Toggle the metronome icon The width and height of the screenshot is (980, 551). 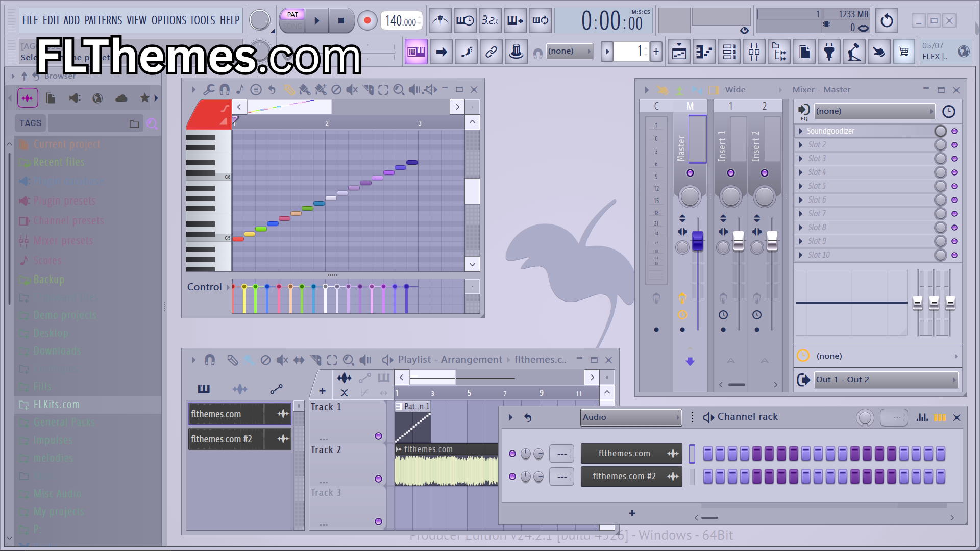440,20
